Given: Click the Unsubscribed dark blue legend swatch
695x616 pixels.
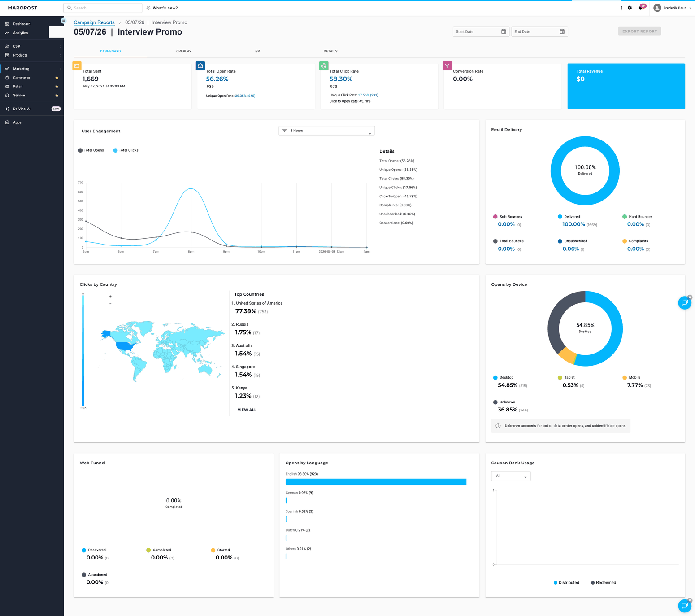Looking at the screenshot, I should [x=560, y=241].
